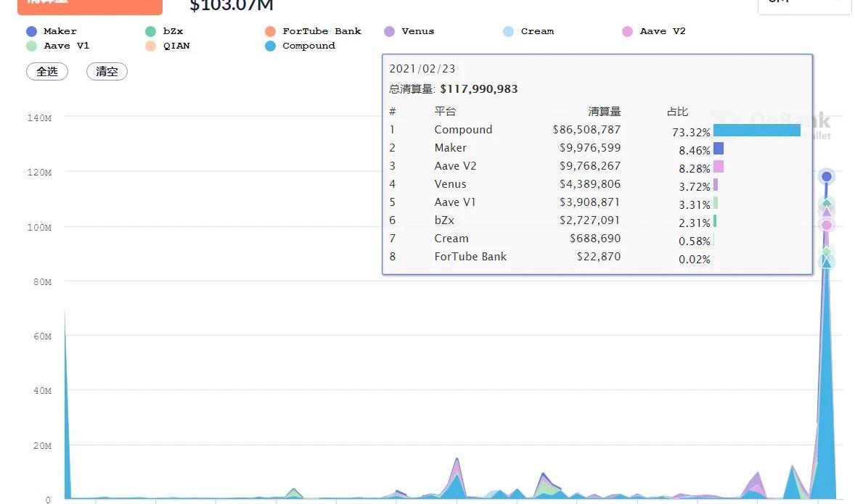
Task: Click the $103.07M total value text
Action: pos(232,6)
